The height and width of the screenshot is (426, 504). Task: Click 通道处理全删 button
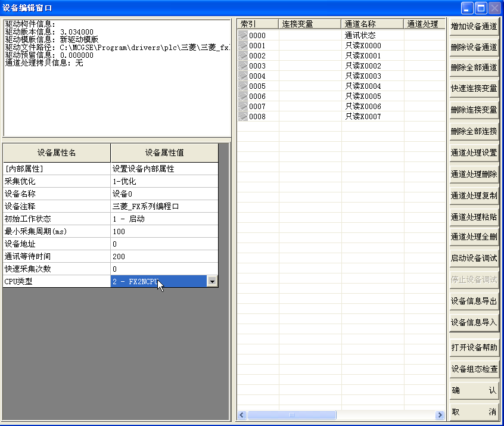(x=474, y=237)
